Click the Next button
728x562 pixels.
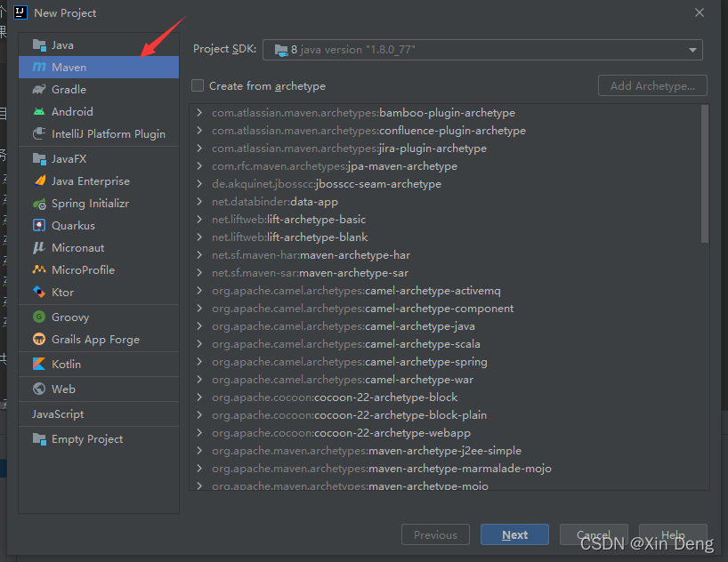click(514, 534)
